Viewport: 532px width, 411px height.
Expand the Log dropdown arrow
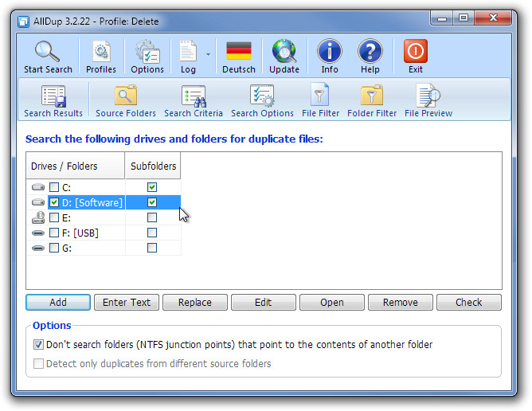click(208, 54)
